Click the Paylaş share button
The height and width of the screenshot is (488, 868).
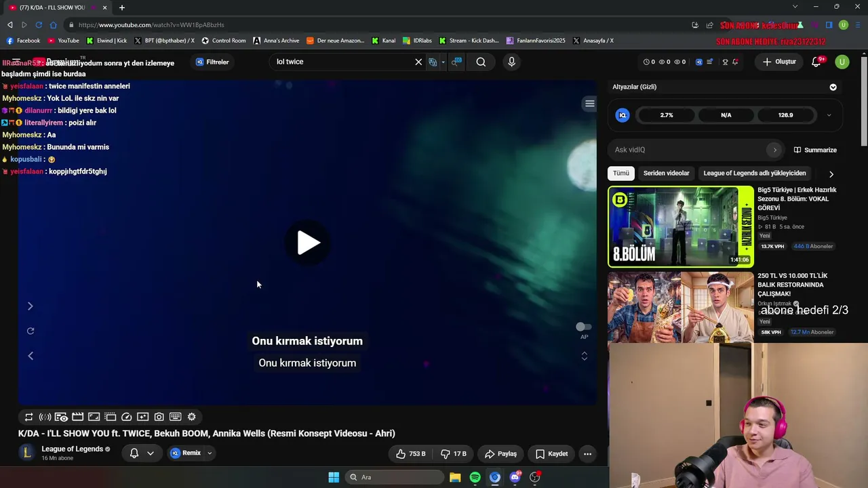[501, 453]
